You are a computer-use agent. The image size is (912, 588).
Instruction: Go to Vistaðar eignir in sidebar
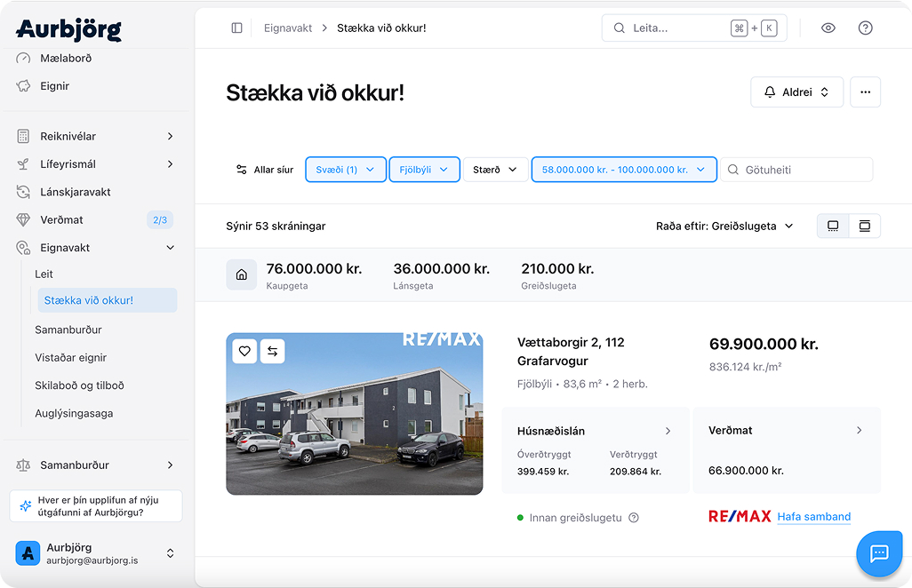tap(70, 358)
